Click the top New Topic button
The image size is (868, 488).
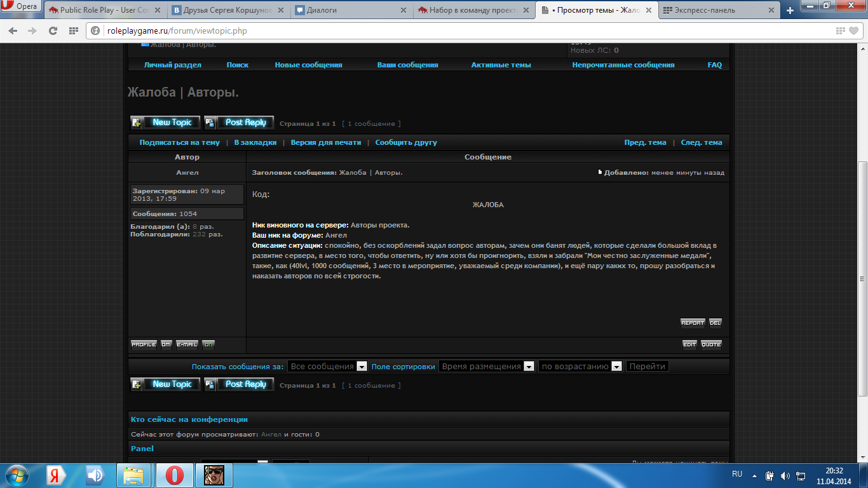[x=165, y=123]
